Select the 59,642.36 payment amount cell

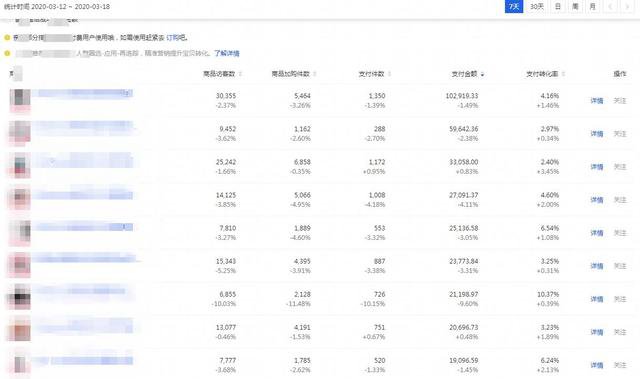tap(464, 129)
